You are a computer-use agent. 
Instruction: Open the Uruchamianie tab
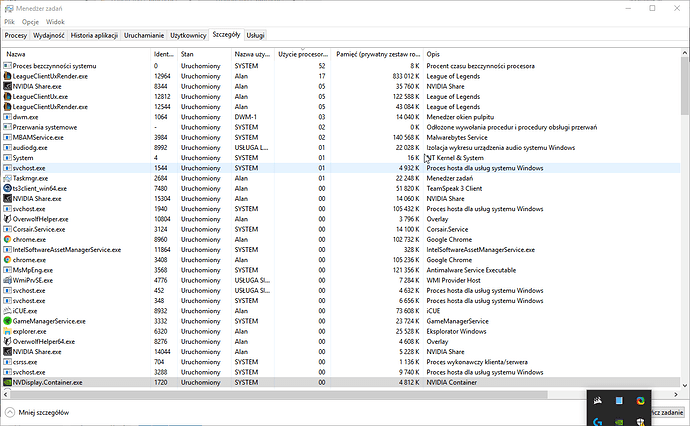(145, 35)
